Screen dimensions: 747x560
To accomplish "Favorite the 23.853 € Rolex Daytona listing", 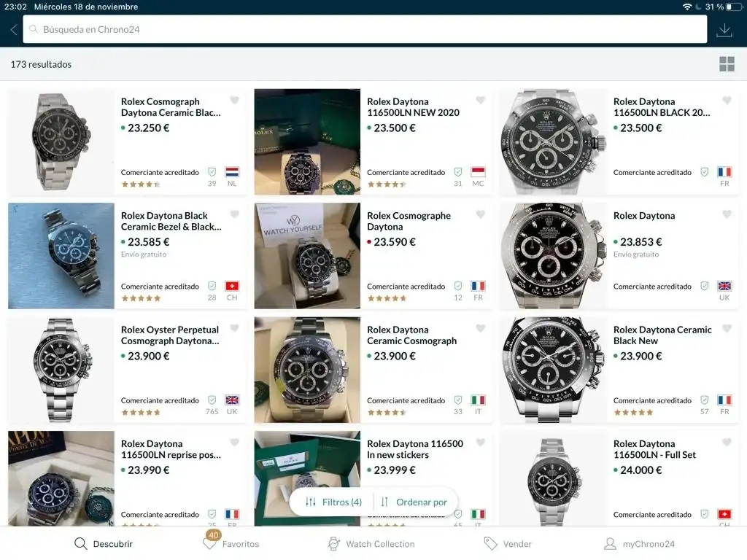I will click(x=727, y=214).
